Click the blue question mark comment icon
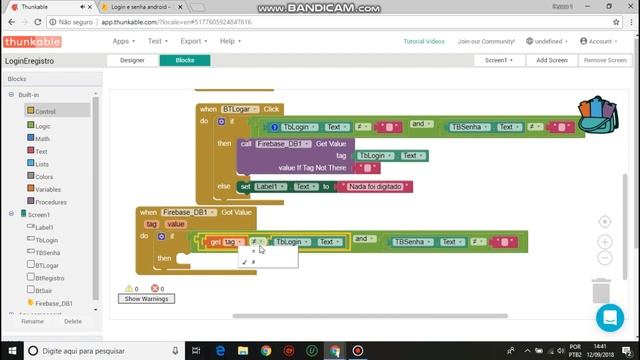640x360 pixels. pyautogui.click(x=275, y=127)
